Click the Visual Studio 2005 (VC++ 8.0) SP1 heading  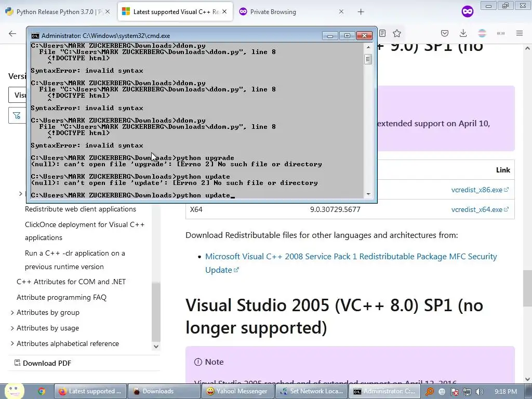coord(334,316)
